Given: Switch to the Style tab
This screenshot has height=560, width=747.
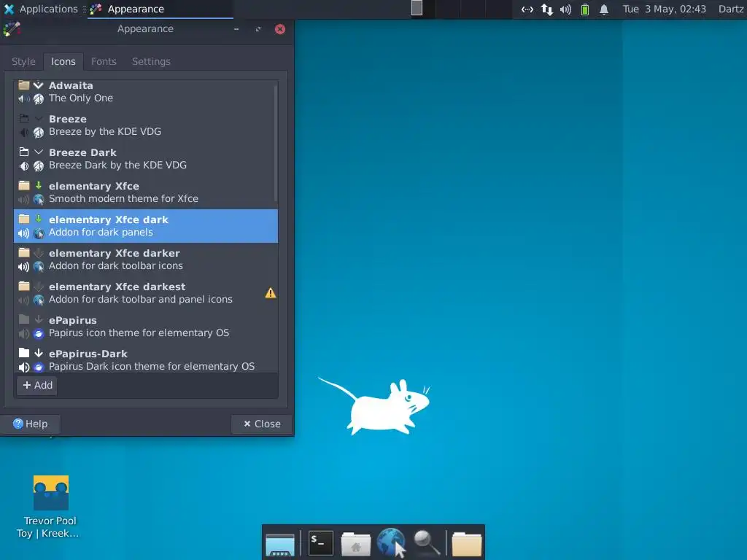Looking at the screenshot, I should click(23, 61).
